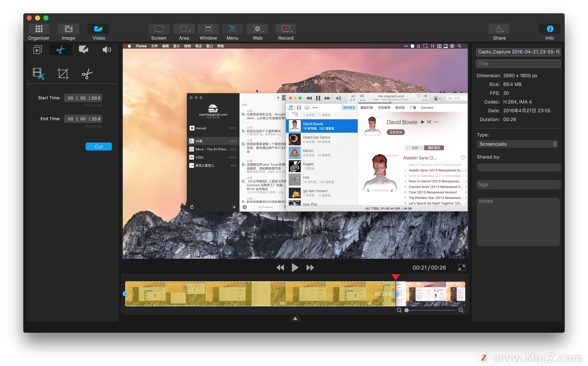This screenshot has width=588, height=366.
Task: Open the audio speaker tab
Action: coord(106,50)
